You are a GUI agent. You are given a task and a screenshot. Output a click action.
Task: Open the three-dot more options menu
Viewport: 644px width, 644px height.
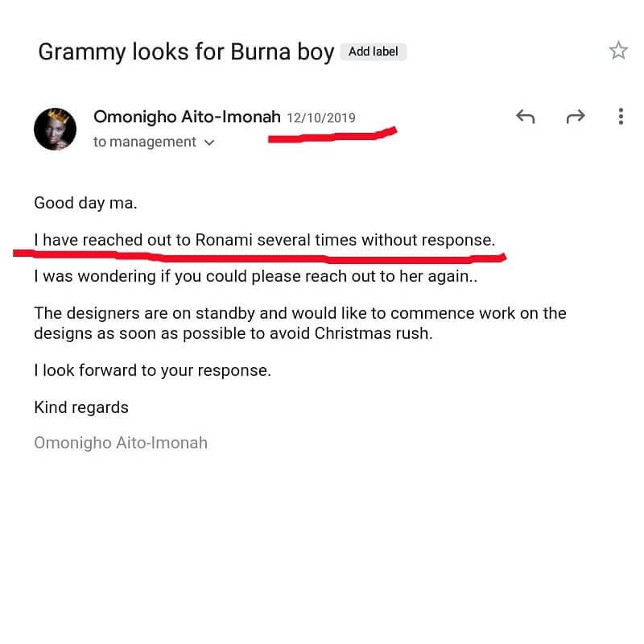[621, 117]
